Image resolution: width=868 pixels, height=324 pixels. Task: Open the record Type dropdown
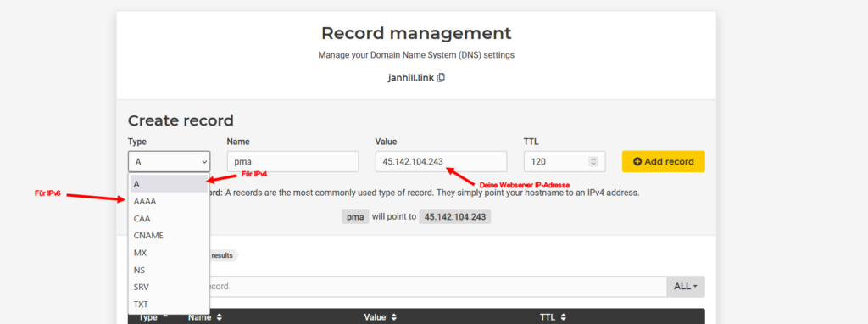(x=169, y=162)
